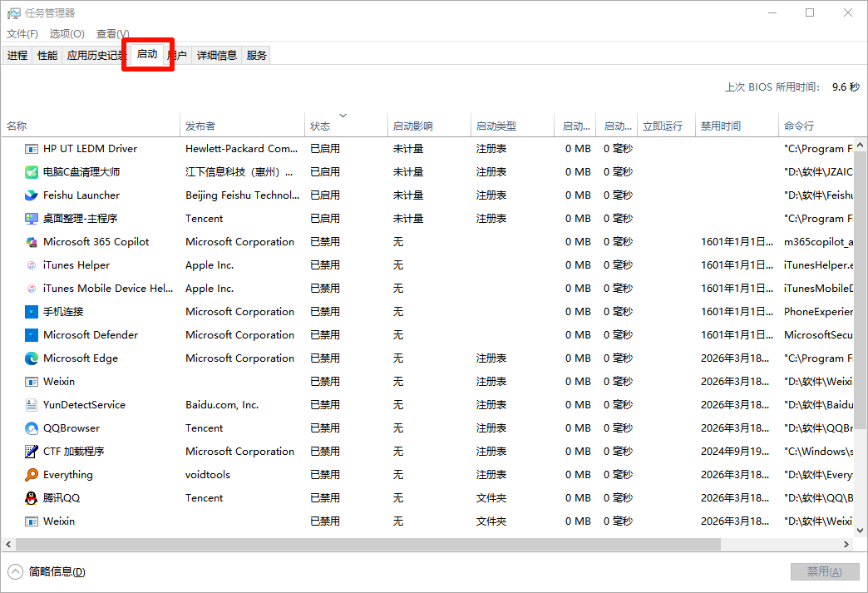Click the PhoneExperier command line cell

(819, 312)
